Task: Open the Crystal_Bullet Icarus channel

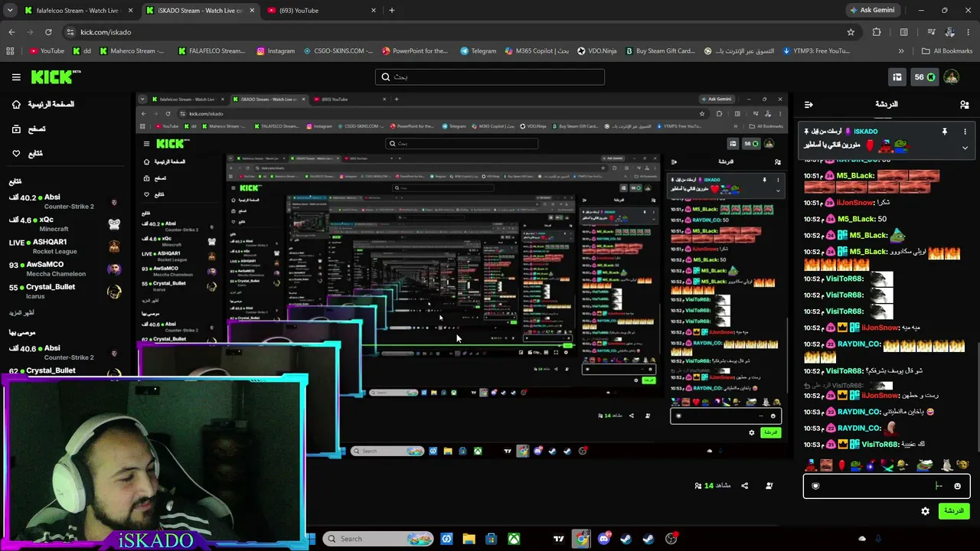Action: [64, 292]
